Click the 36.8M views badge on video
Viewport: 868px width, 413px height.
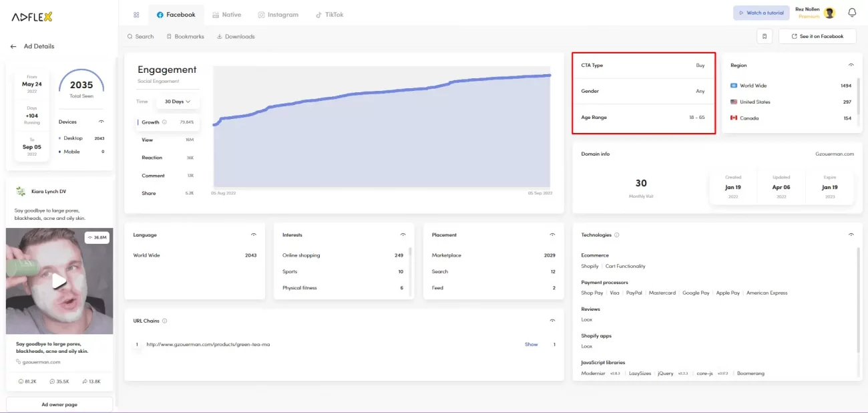[97, 237]
